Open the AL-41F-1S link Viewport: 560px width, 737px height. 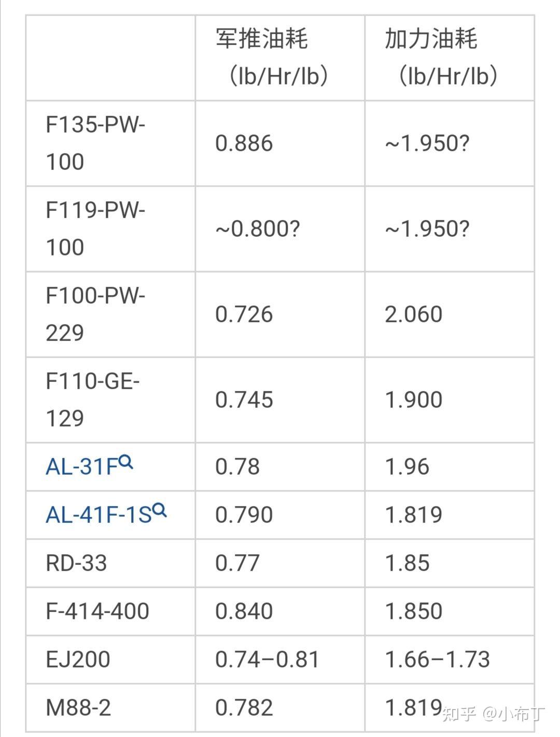pos(98,515)
